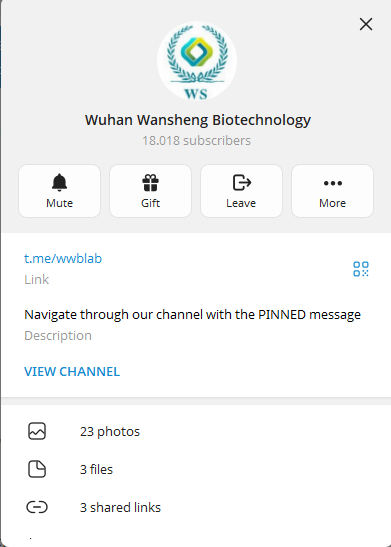This screenshot has width=391, height=547.
Task: Open the 23 photos section
Action: tap(195, 432)
